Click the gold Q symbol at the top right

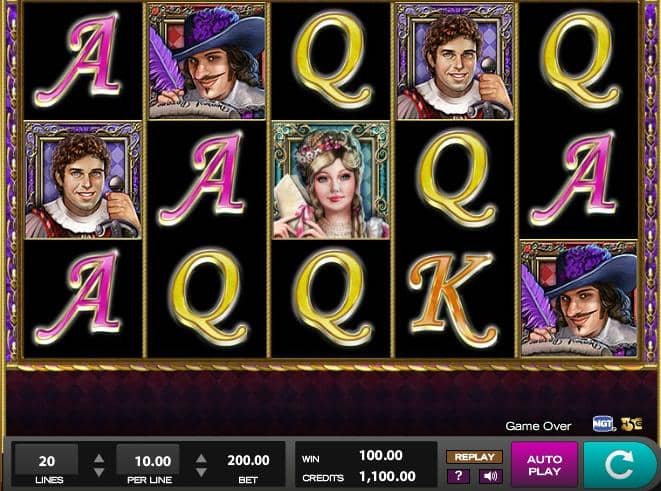tap(580, 59)
